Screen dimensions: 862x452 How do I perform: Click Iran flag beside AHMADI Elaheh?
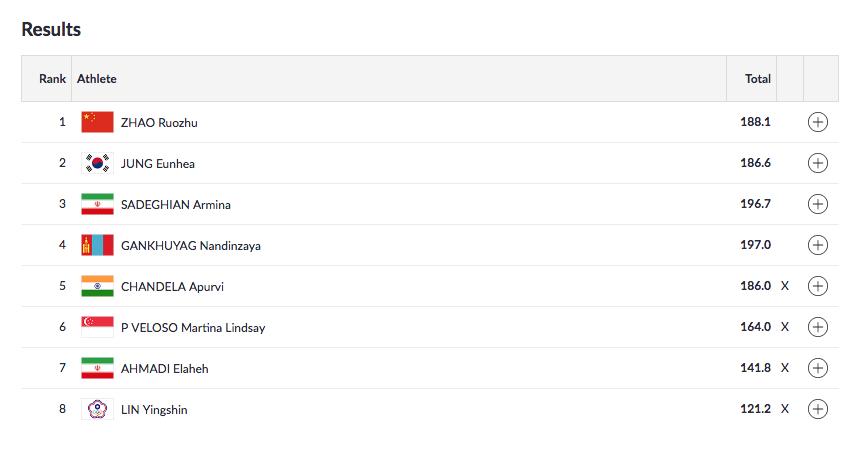[97, 368]
